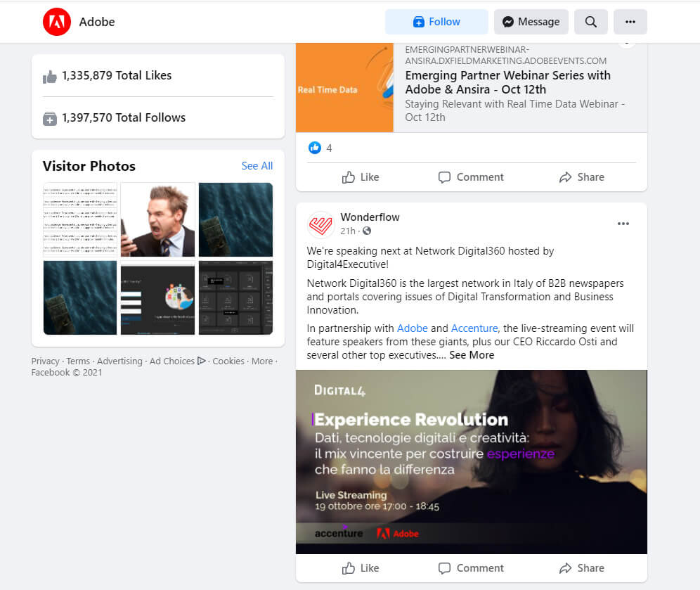Open the More footer link
This screenshot has width=700, height=590.
coord(261,361)
